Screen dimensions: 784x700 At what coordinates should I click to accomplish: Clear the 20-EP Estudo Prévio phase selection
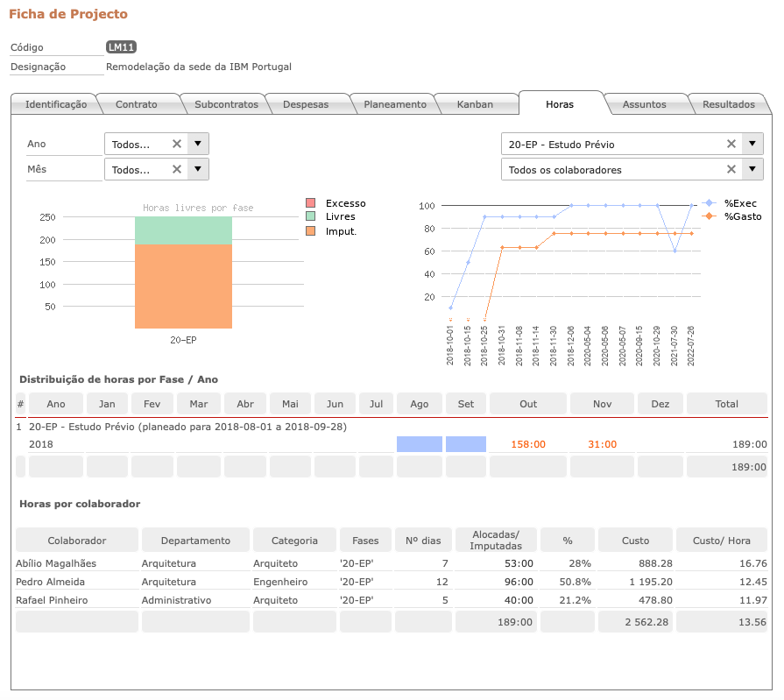(731, 145)
